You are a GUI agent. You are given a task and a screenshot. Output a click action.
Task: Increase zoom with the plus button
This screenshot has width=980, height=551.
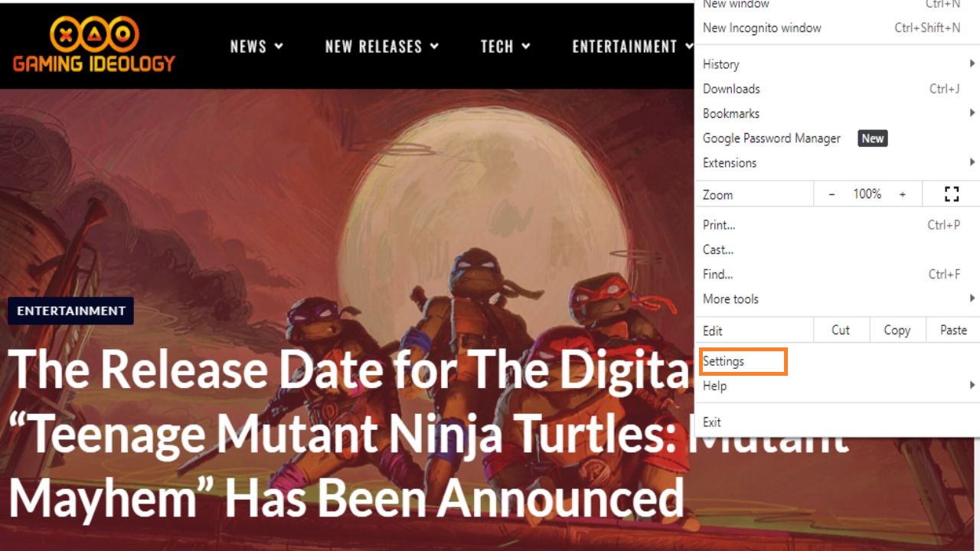click(903, 194)
